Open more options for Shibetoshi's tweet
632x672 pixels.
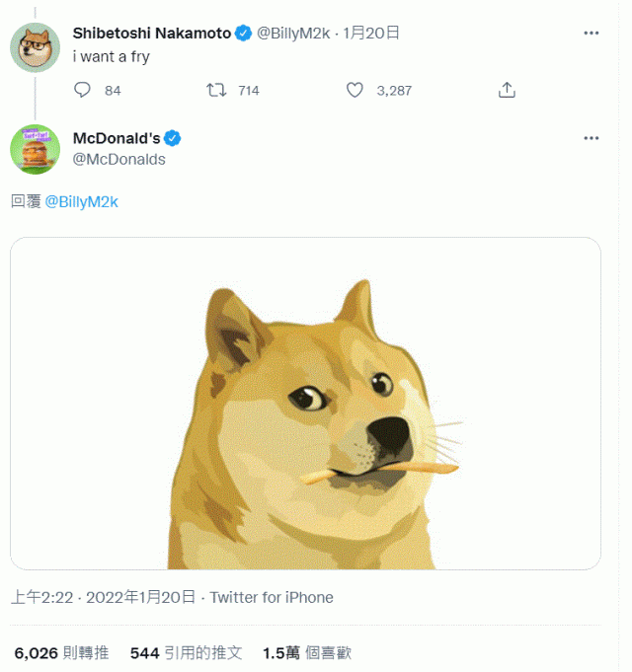point(591,33)
